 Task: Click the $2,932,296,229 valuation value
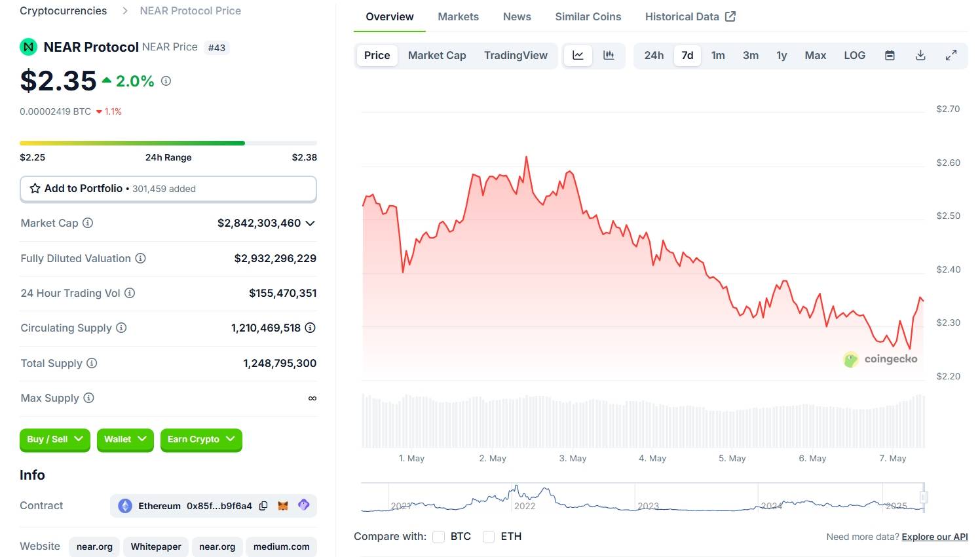pyautogui.click(x=275, y=258)
